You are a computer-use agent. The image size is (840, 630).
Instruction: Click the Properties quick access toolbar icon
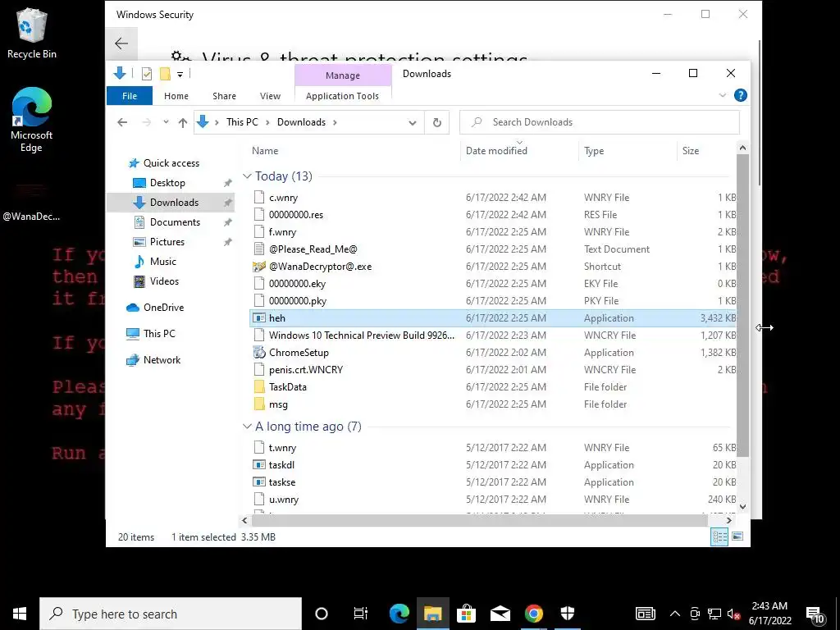[x=146, y=74]
